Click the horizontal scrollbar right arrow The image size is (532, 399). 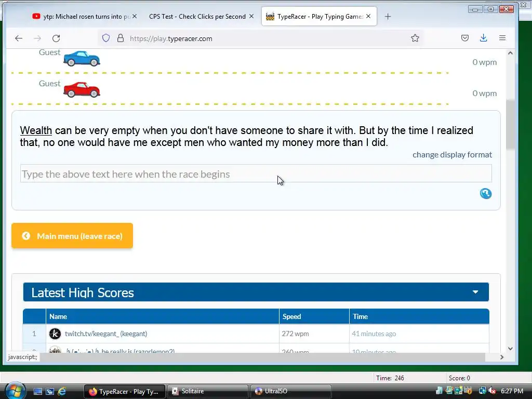point(502,357)
